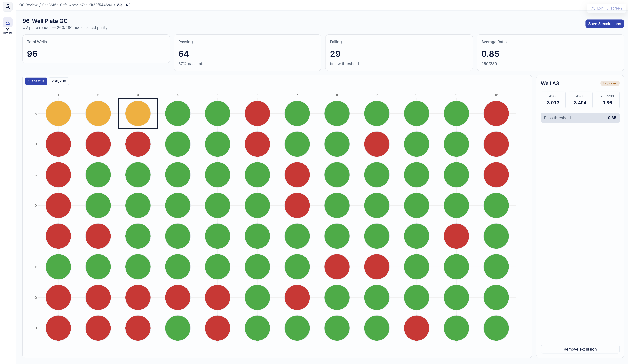The image size is (628, 364).
Task: Click the Well A3 panel title
Action: [x=550, y=83]
